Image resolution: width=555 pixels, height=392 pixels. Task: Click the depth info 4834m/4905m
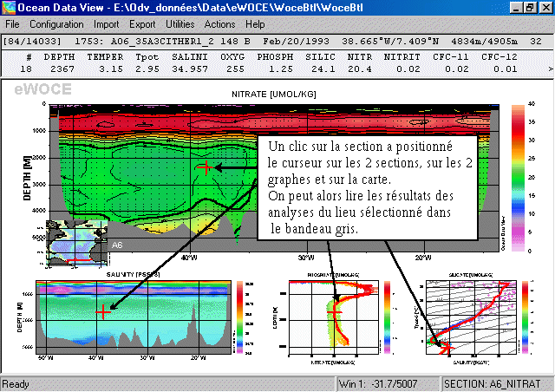pyautogui.click(x=484, y=42)
